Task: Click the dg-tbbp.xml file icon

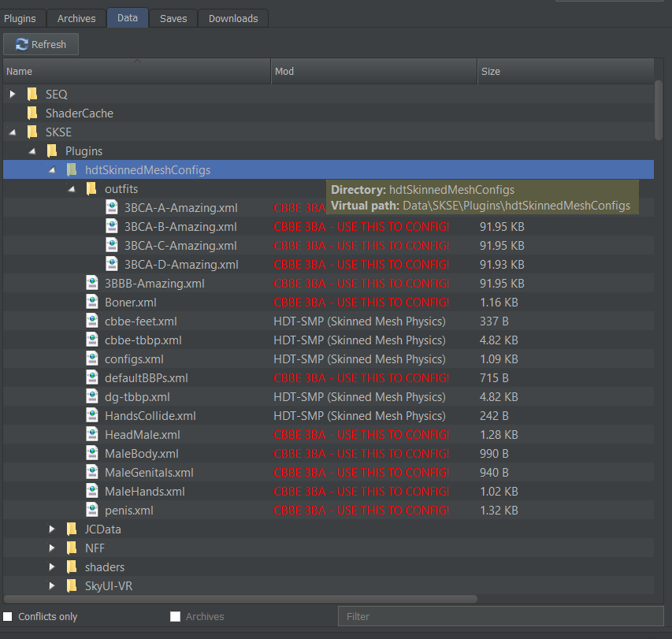Action: click(92, 396)
